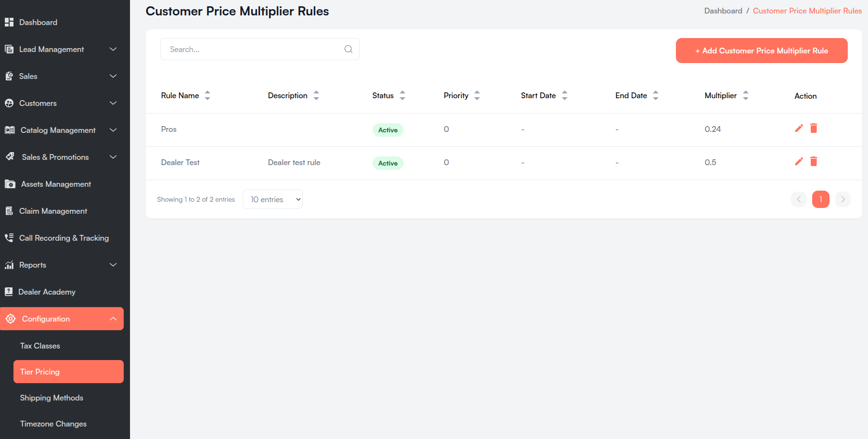The image size is (868, 439).
Task: Expand the Sales menu chevron
Action: (113, 76)
